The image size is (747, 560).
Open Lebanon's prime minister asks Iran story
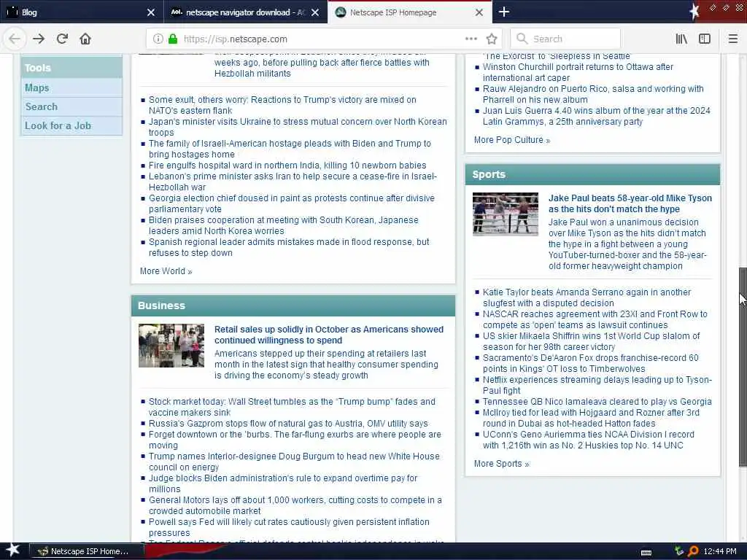(293, 182)
